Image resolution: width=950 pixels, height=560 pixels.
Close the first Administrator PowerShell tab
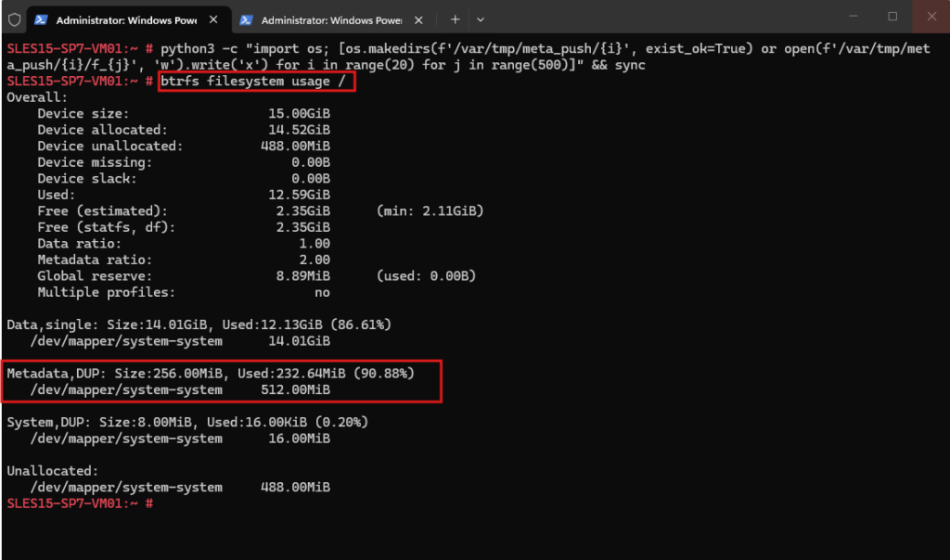click(213, 19)
